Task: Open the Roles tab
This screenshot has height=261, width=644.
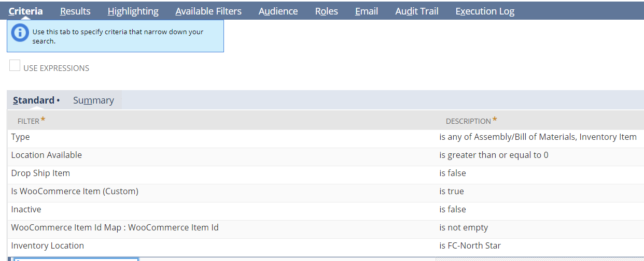Action: point(326,11)
